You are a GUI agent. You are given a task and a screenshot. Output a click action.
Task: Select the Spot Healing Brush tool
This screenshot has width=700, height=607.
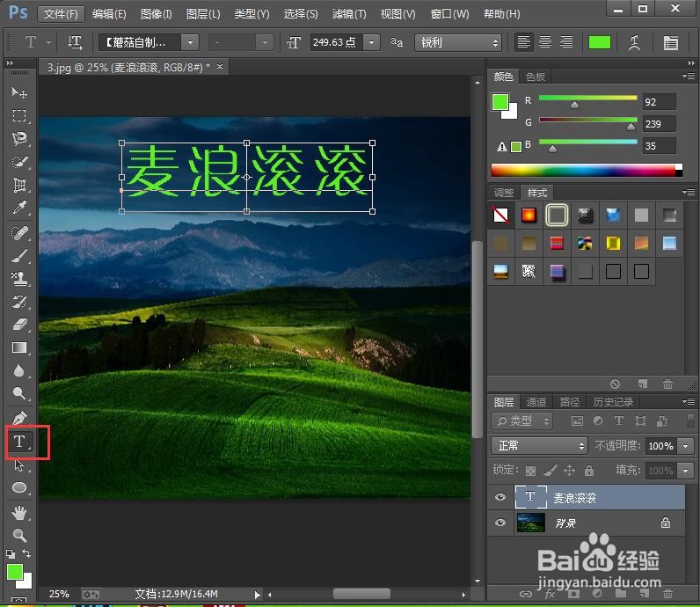[x=19, y=233]
